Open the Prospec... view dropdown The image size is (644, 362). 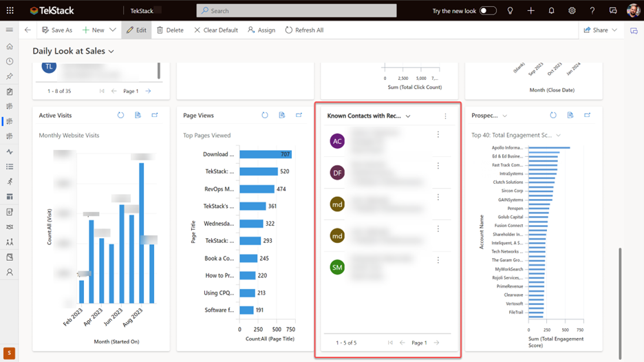click(505, 116)
